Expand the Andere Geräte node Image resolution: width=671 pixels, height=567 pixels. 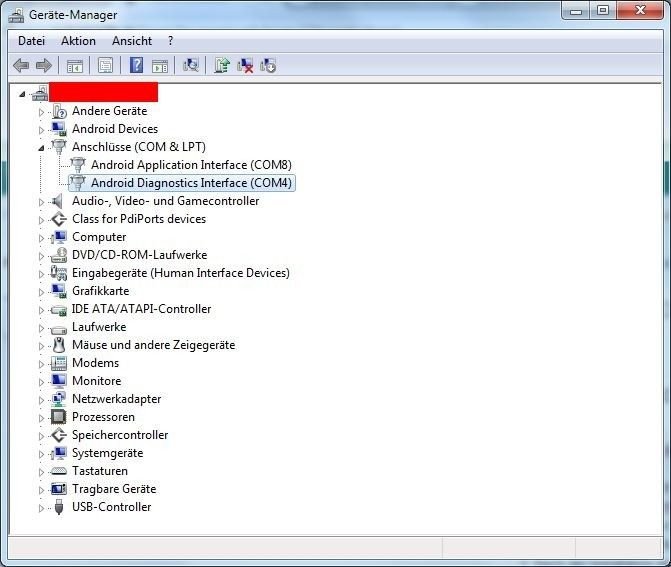point(41,112)
